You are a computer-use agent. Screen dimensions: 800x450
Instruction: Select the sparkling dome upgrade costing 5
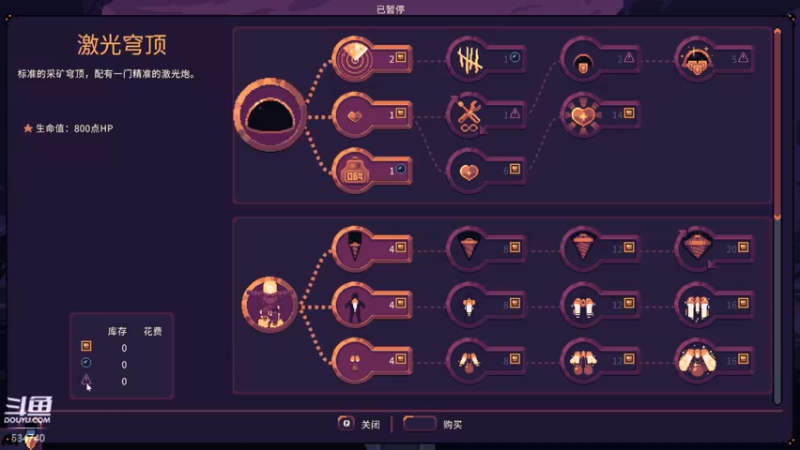coord(714,59)
